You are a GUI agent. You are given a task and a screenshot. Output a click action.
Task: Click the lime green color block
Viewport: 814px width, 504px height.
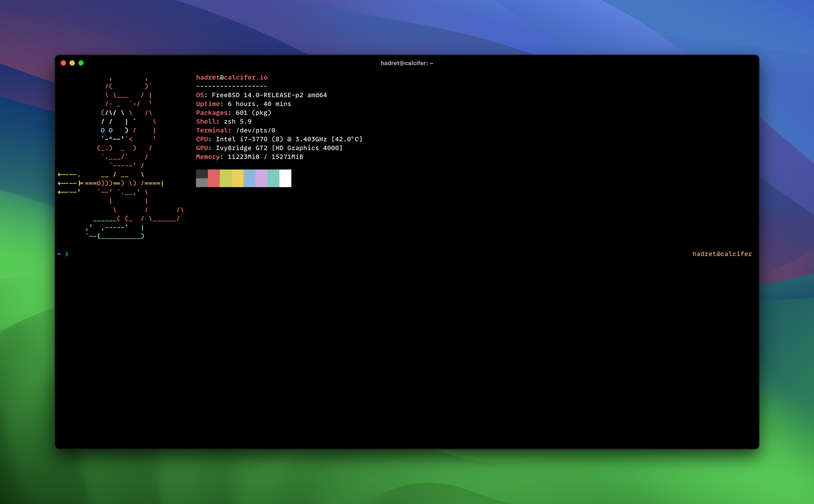[225, 178]
